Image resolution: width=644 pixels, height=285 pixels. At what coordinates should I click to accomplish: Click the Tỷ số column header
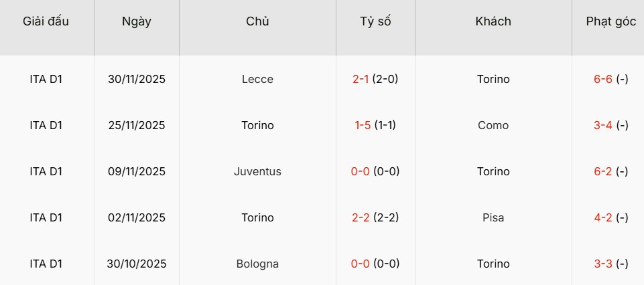tap(375, 21)
